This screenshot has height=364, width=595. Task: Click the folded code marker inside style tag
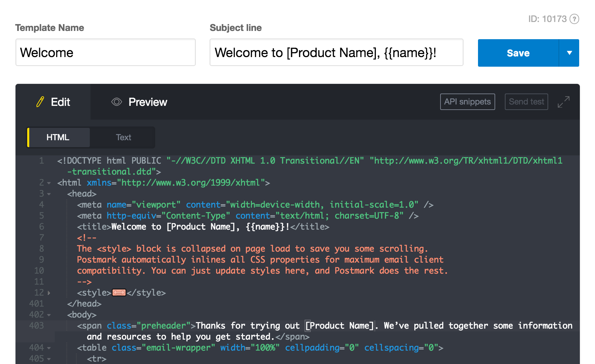coord(119,293)
